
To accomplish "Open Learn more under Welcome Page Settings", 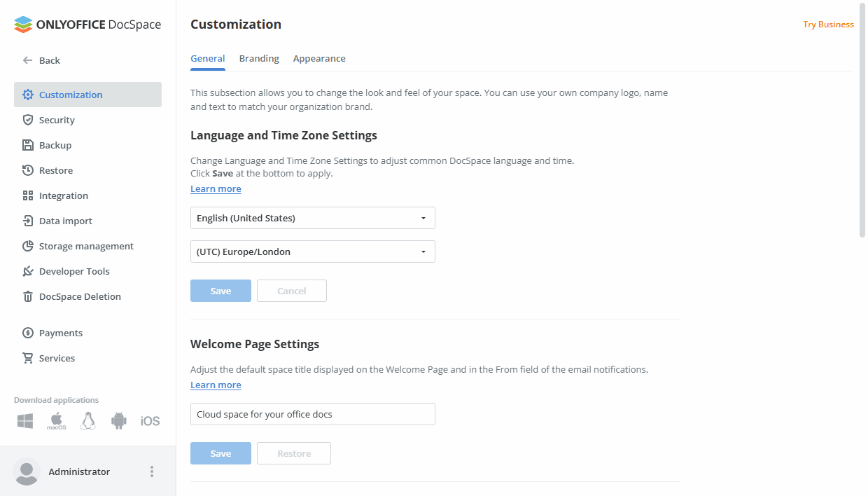I will click(x=216, y=385).
